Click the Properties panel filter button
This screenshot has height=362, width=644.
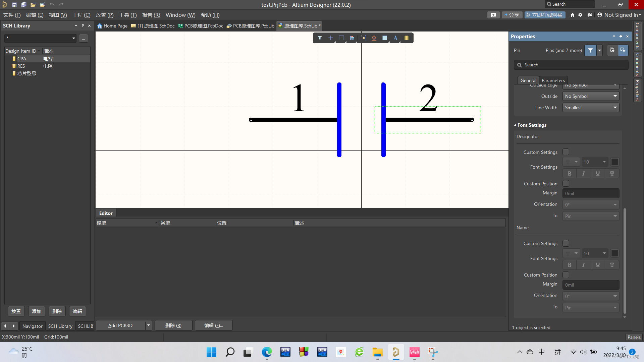(590, 50)
